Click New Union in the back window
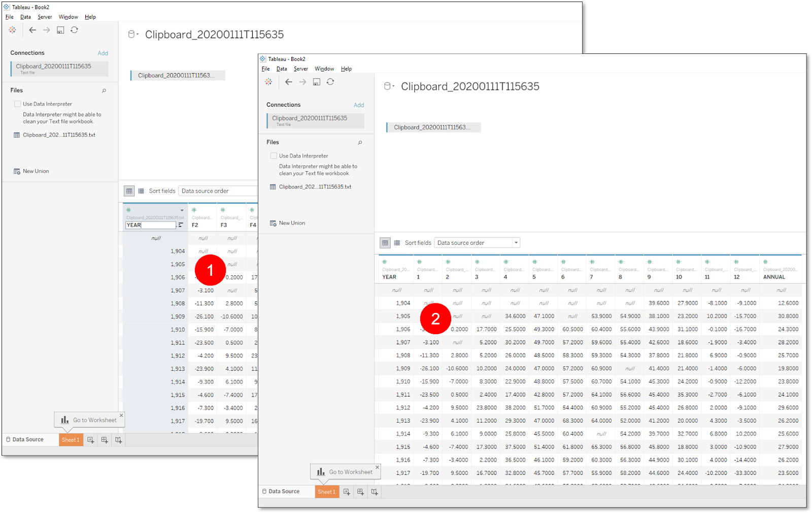The image size is (812, 513). click(x=31, y=171)
